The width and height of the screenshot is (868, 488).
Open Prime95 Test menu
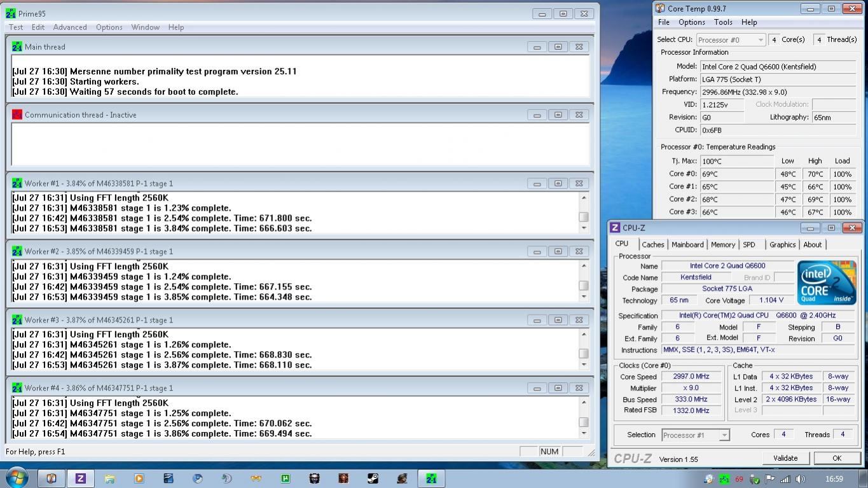(x=16, y=27)
